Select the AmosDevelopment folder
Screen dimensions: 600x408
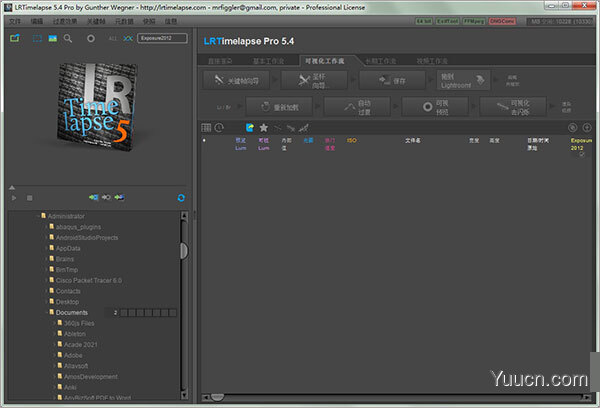coord(90,377)
